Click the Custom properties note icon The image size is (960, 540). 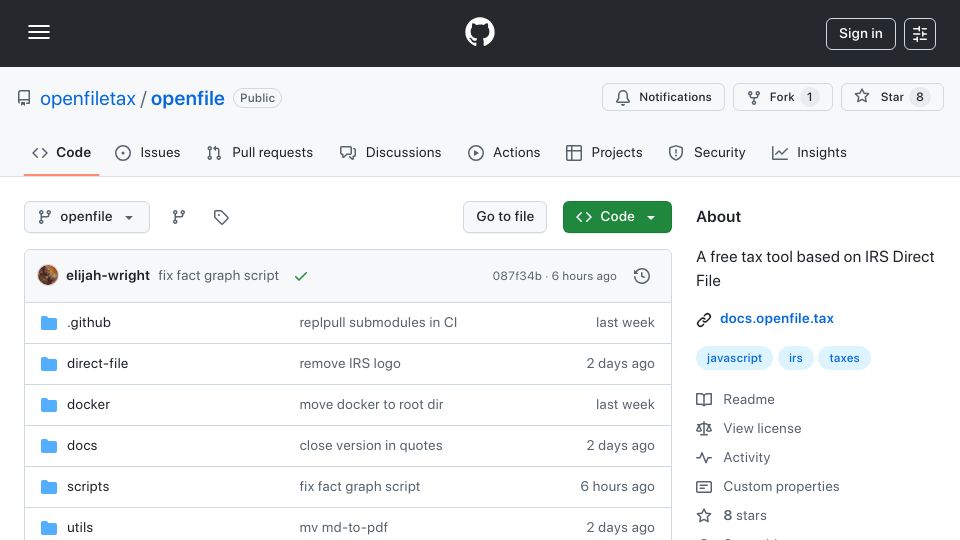[x=703, y=487]
